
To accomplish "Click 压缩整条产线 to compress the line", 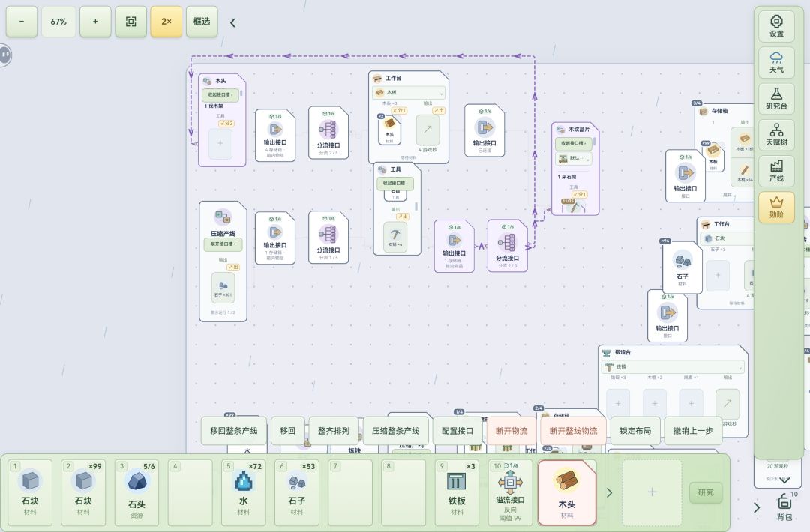I will coord(396,431).
